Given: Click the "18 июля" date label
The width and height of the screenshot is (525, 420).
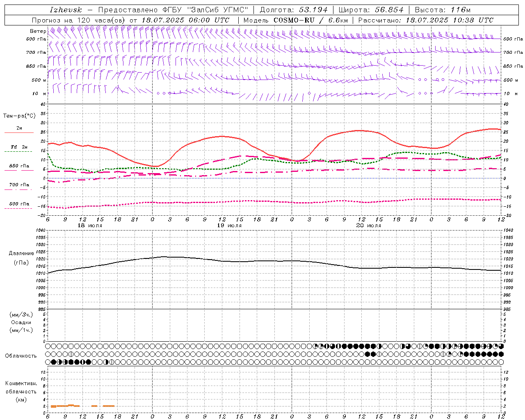Looking at the screenshot, I should pyautogui.click(x=90, y=226).
